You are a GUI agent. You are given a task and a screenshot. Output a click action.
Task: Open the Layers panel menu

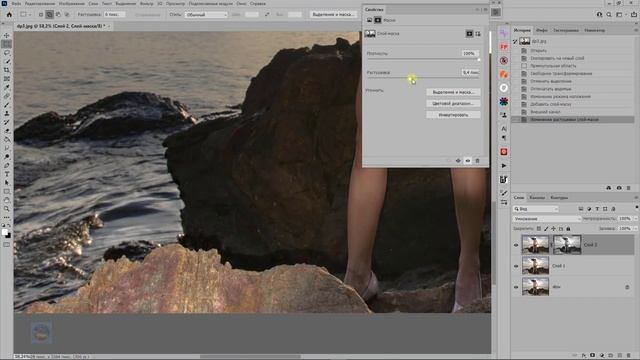click(x=636, y=198)
